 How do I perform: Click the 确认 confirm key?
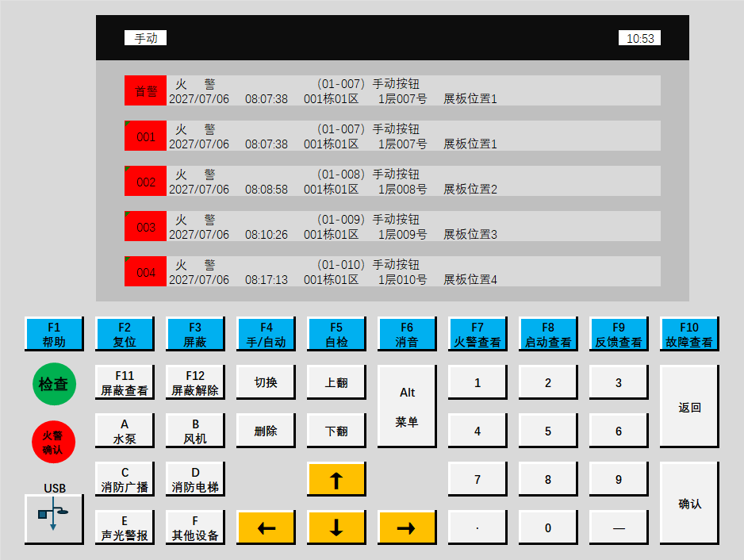689,504
